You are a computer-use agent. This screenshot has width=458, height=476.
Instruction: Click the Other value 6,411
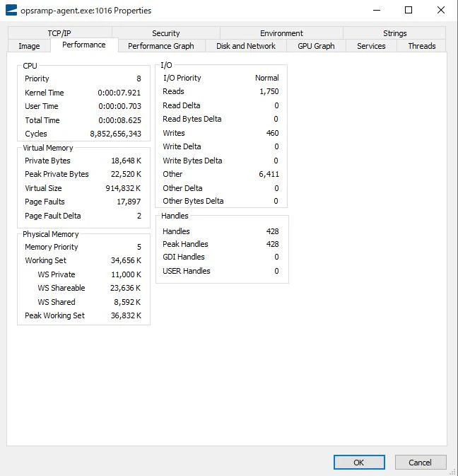(x=269, y=174)
